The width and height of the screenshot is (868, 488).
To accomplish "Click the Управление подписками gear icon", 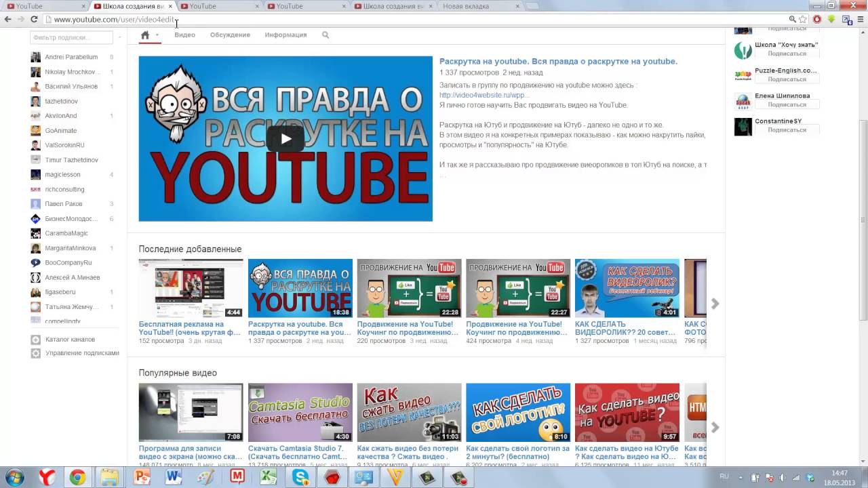I will 36,353.
